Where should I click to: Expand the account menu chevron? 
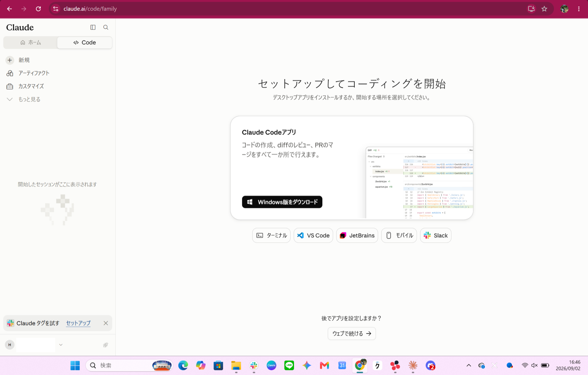(61, 345)
